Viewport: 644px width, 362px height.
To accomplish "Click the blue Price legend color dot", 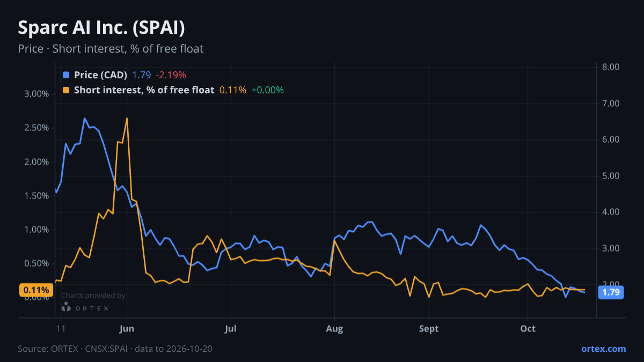I will pos(66,75).
